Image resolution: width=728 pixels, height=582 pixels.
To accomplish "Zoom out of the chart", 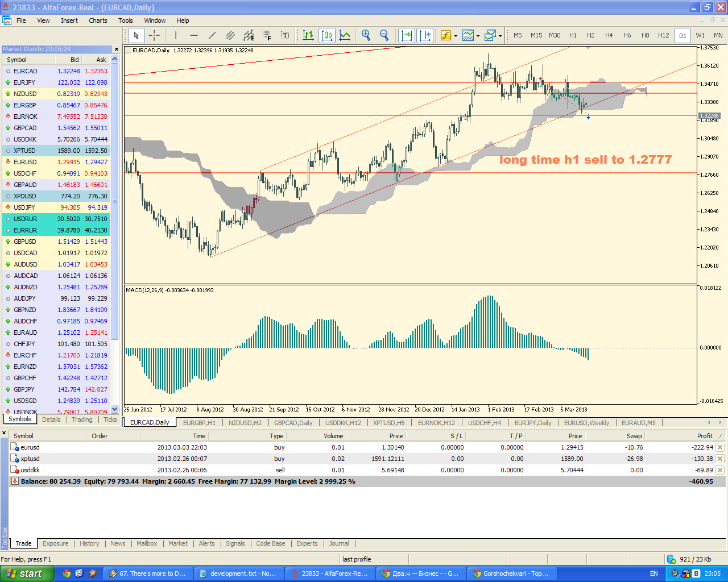I will point(384,35).
